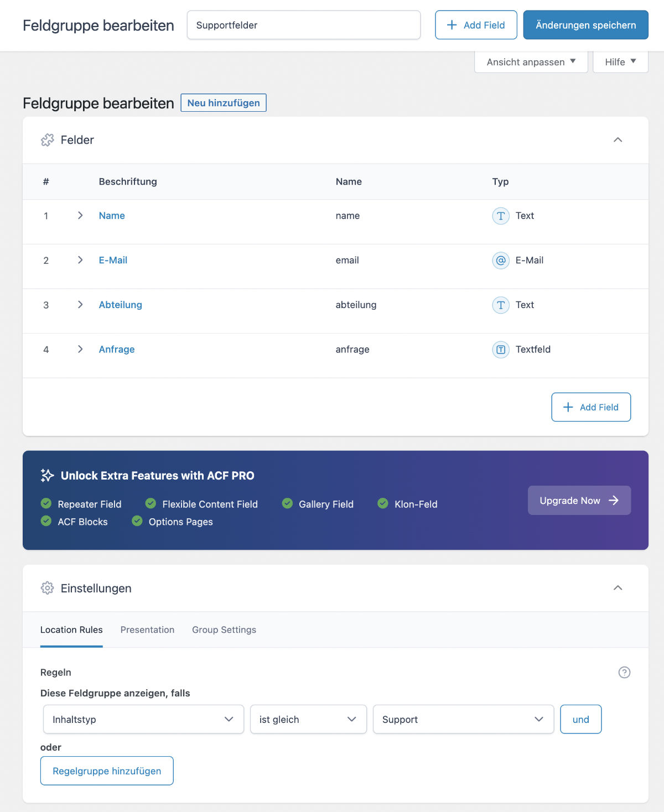Collapse the Einstellungen panel
This screenshot has width=664, height=812.
point(618,587)
